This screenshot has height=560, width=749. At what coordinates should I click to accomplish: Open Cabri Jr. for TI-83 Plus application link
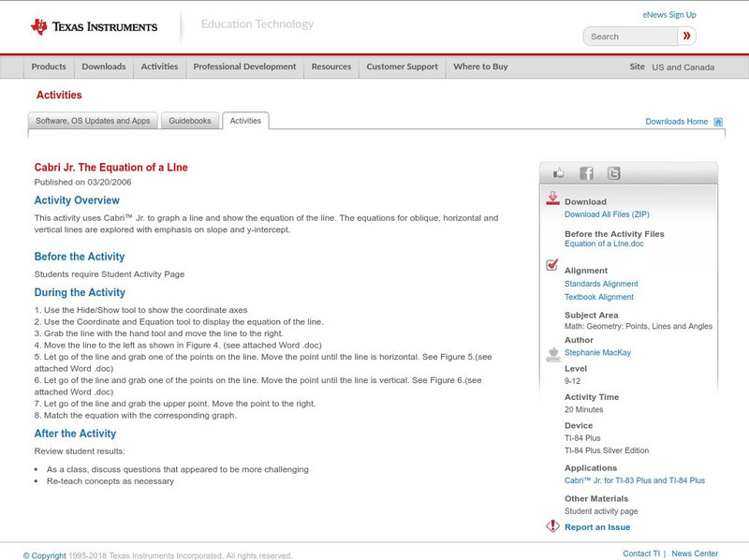[635, 480]
